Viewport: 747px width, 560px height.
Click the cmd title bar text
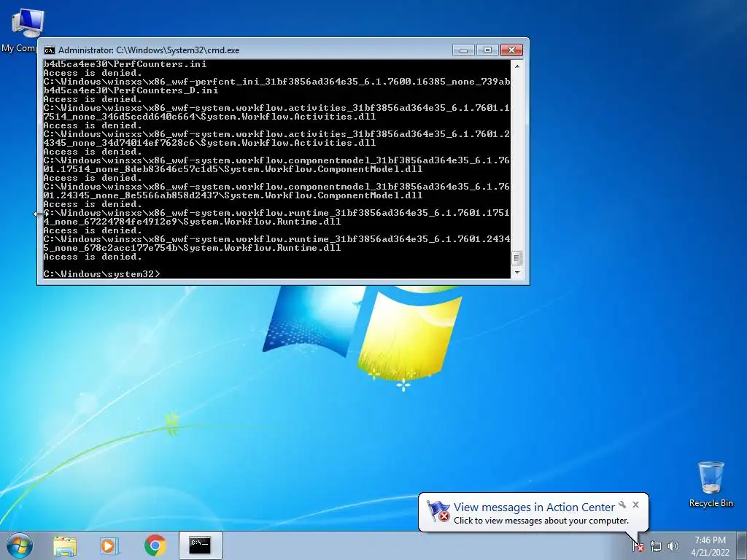pos(149,50)
